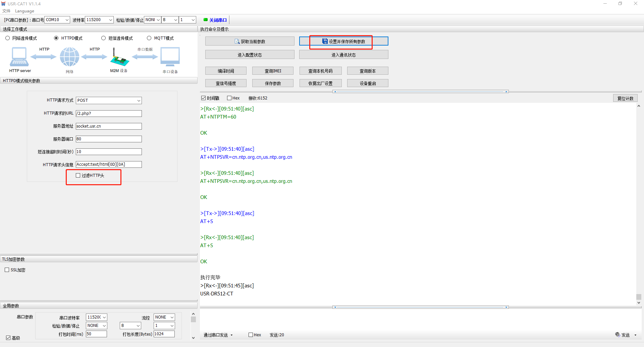644x347 pixels.
Task: Click the HTTP server computer icon
Action: click(x=19, y=57)
